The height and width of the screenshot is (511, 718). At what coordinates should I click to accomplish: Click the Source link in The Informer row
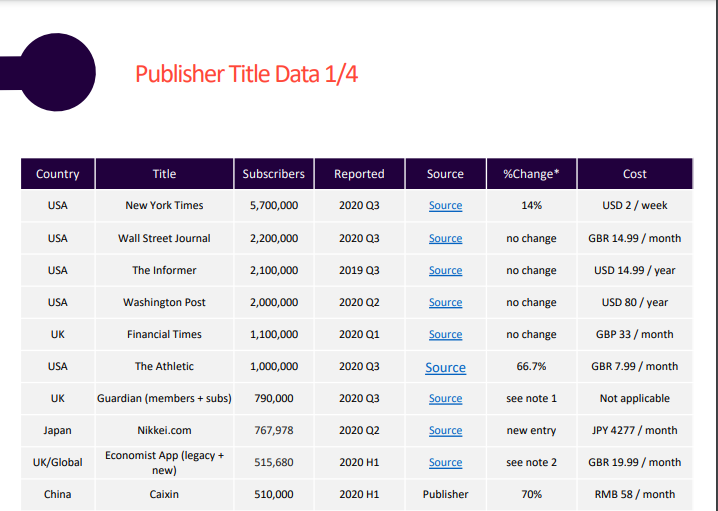click(x=445, y=271)
